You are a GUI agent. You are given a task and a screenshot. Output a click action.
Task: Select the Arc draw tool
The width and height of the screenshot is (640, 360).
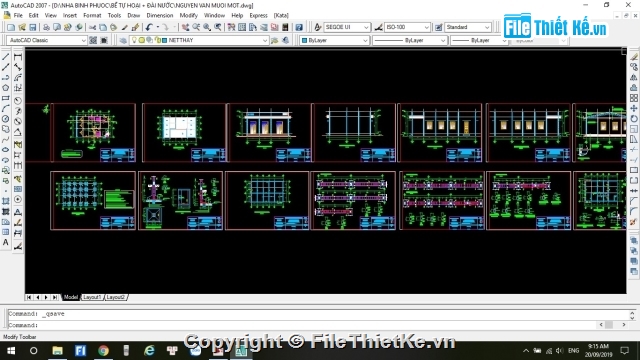coord(6,108)
